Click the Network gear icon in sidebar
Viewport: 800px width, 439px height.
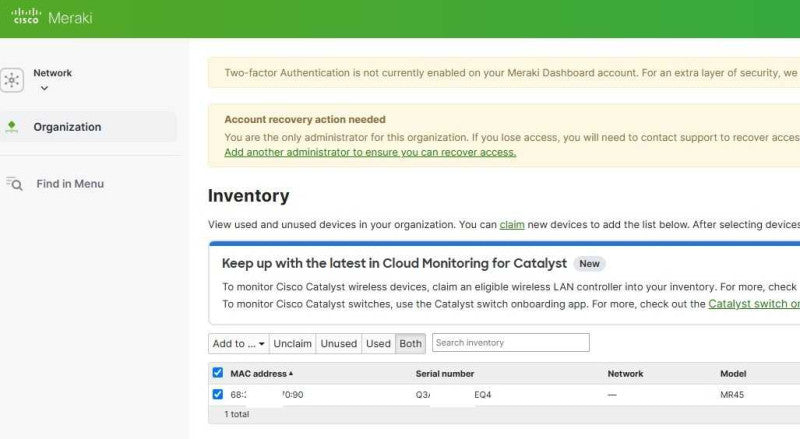pyautogui.click(x=11, y=80)
